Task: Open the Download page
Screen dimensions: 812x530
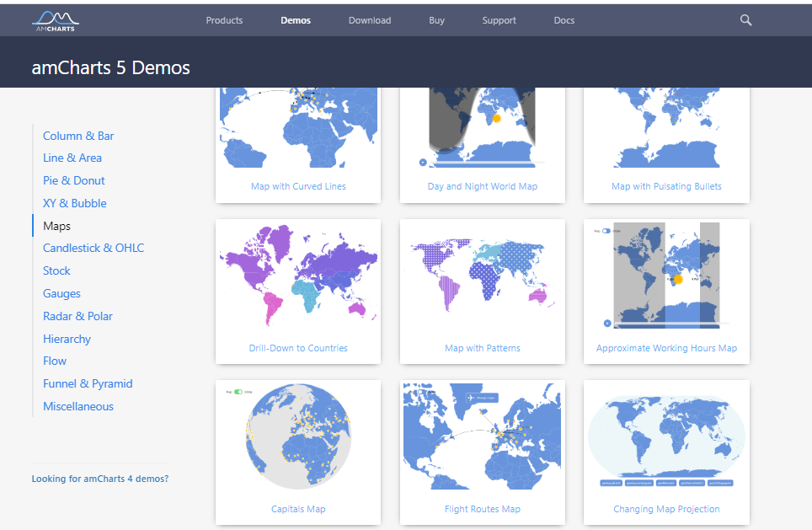Action: tap(370, 20)
